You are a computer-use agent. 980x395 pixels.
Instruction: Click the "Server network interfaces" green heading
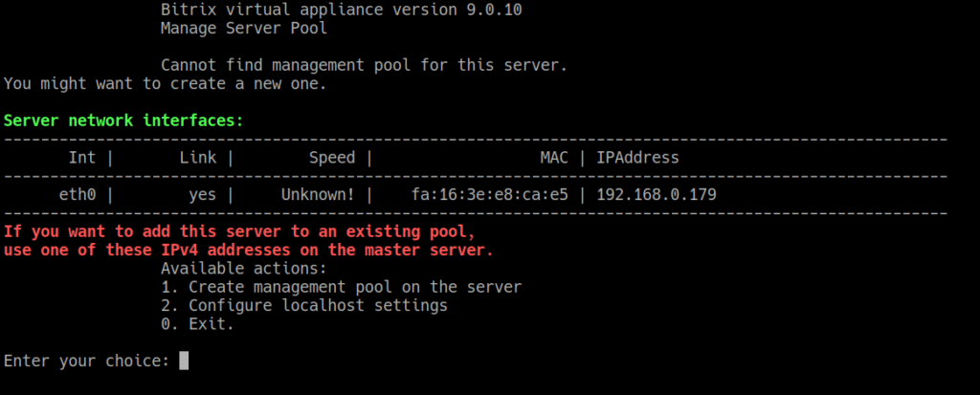(123, 121)
